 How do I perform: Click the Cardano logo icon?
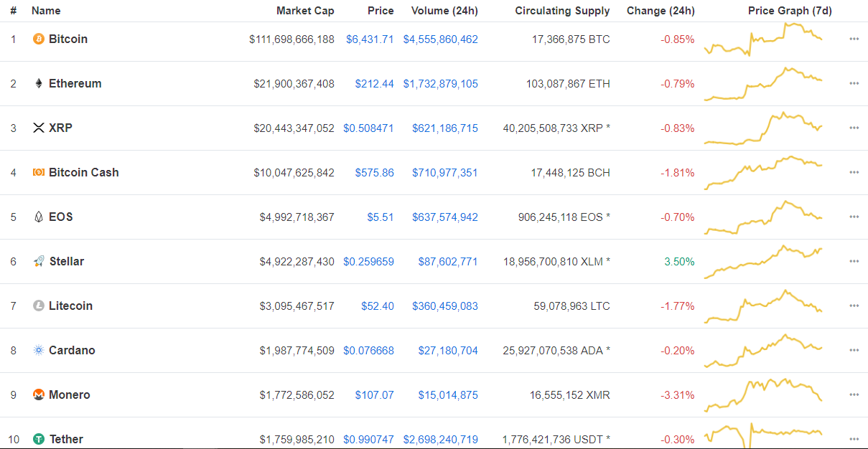[39, 351]
